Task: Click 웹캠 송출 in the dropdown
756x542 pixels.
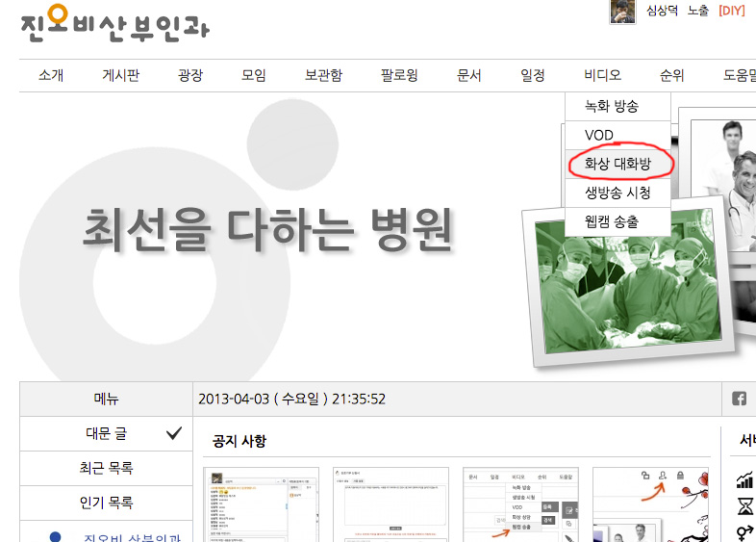Action: (612, 221)
